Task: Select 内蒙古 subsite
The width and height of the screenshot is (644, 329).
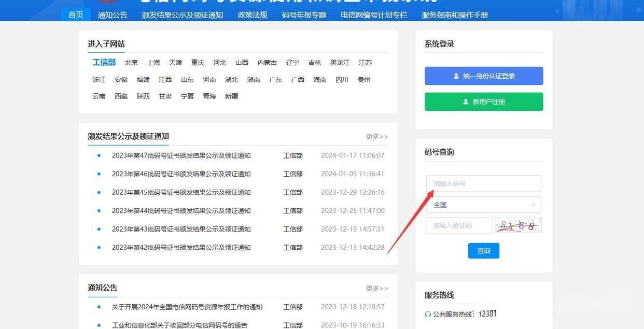Action: click(268, 63)
